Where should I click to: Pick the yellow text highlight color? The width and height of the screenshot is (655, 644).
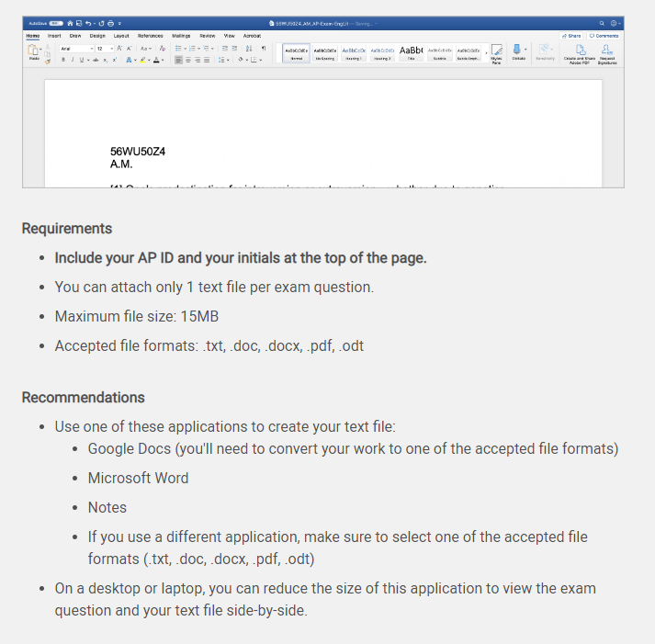point(143,60)
